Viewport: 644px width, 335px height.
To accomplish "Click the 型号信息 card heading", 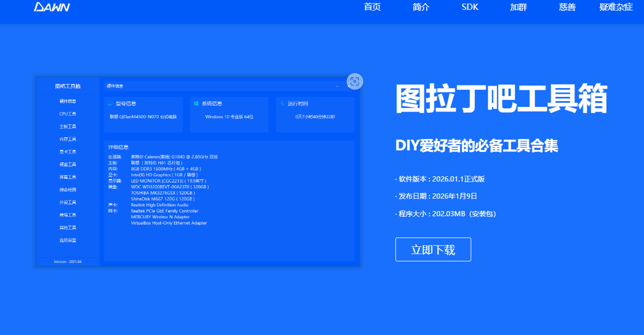I will coord(126,104).
